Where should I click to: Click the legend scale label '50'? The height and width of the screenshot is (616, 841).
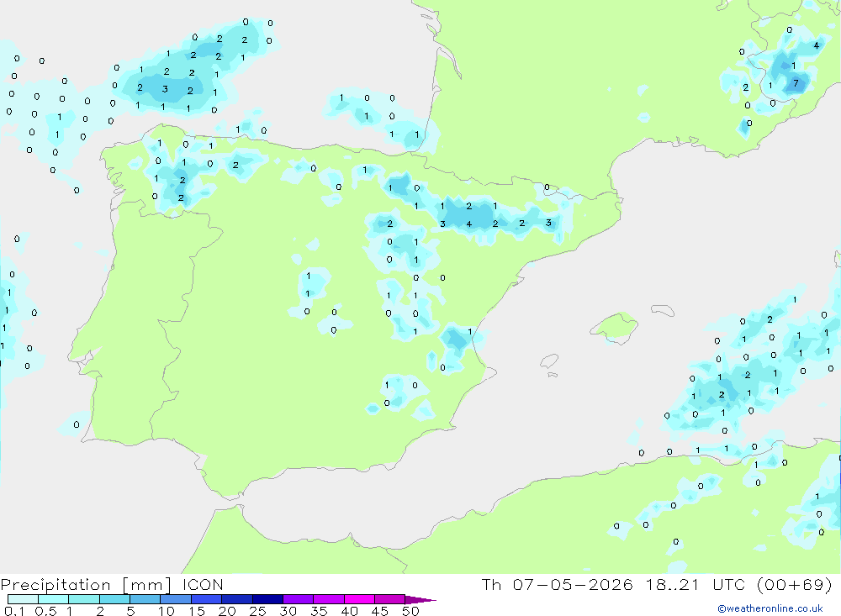(410, 611)
